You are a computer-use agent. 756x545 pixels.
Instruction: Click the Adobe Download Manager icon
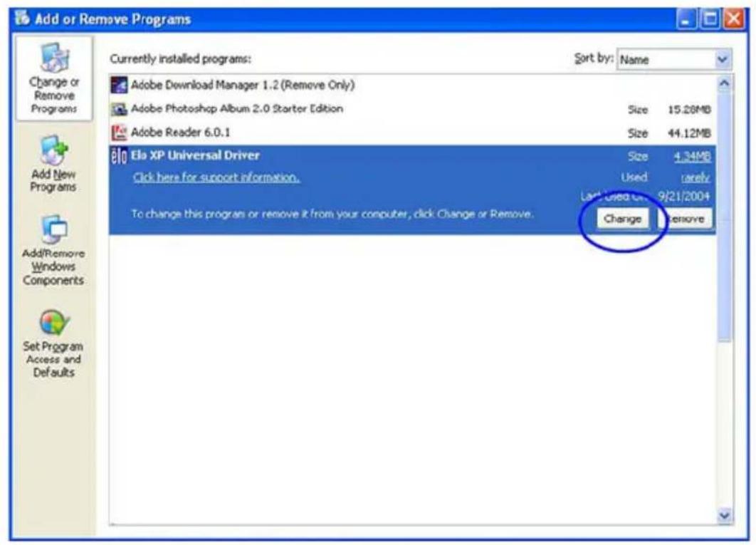[119, 85]
